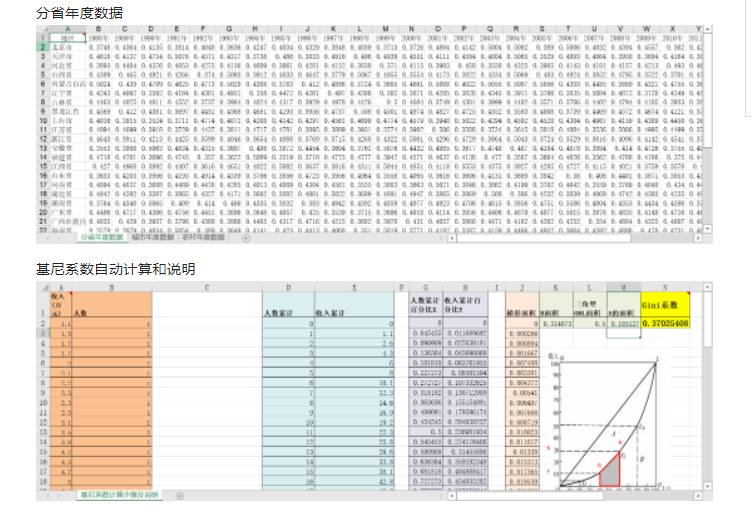
Task: Select column B header in provincial sheet
Action: tap(99, 29)
